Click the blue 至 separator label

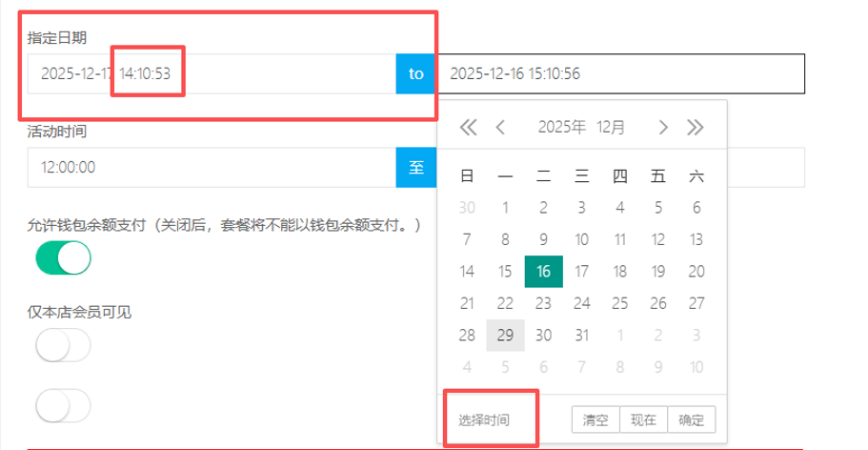[416, 168]
